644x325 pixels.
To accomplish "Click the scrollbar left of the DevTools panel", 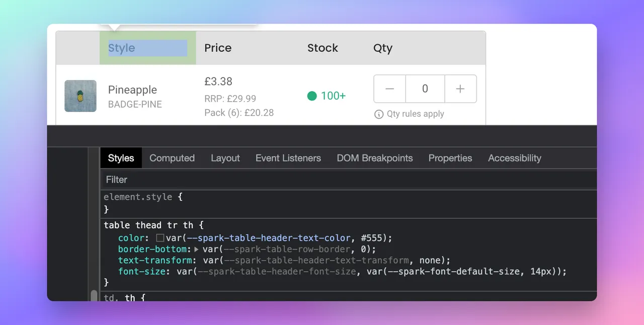I will (x=94, y=296).
